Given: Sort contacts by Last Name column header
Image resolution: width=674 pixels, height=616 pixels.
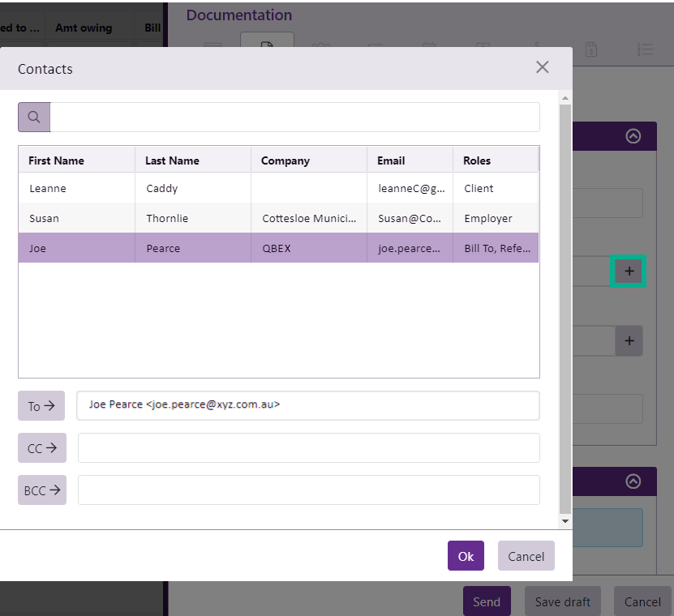Looking at the screenshot, I should 172,160.
